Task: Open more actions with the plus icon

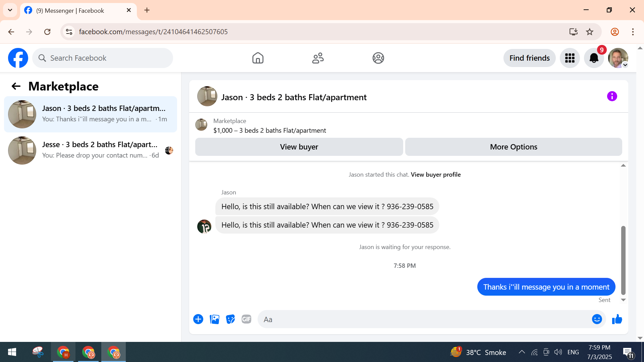Action: 198,319
